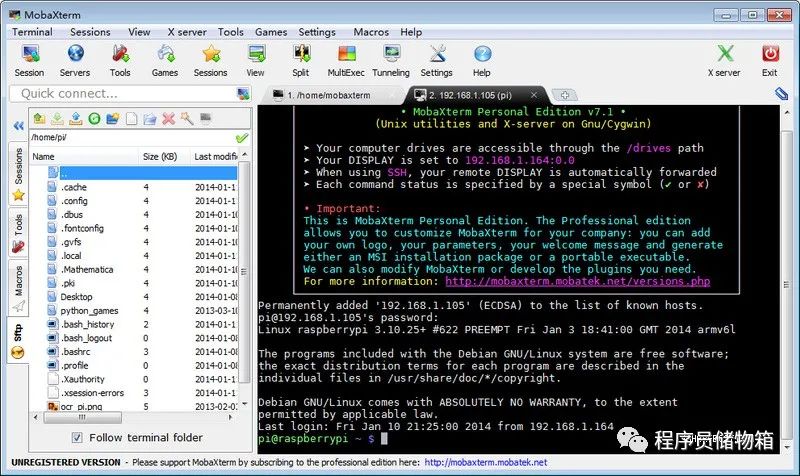The height and width of the screenshot is (476, 800).
Task: Open the versions.php link in terminal
Action: coord(578,281)
